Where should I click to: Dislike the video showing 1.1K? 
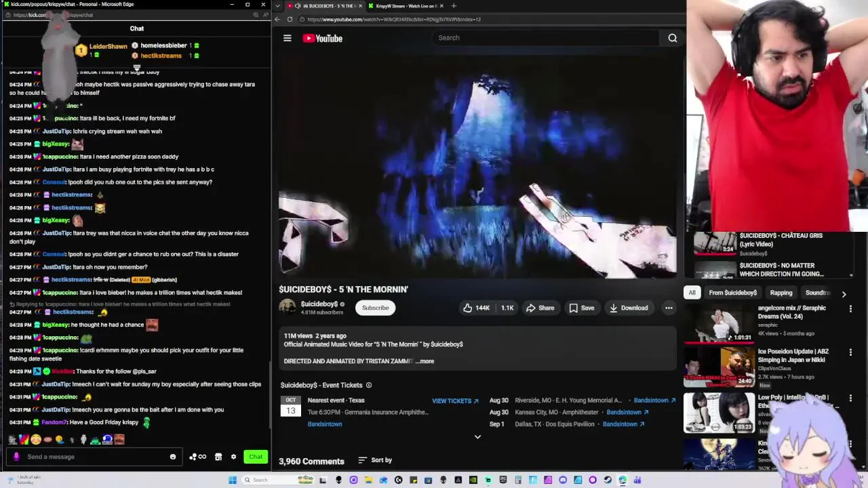tap(507, 308)
